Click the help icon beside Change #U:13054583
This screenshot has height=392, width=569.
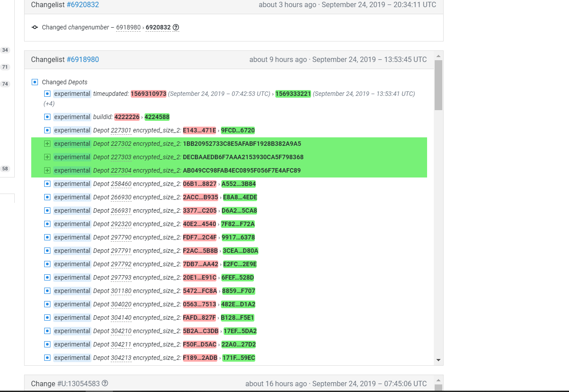[x=105, y=384]
